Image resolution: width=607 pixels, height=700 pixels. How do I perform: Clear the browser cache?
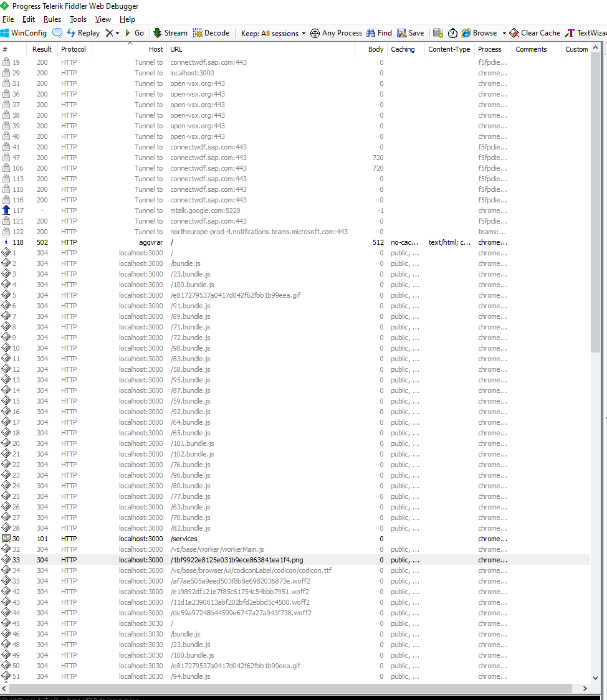click(x=533, y=32)
